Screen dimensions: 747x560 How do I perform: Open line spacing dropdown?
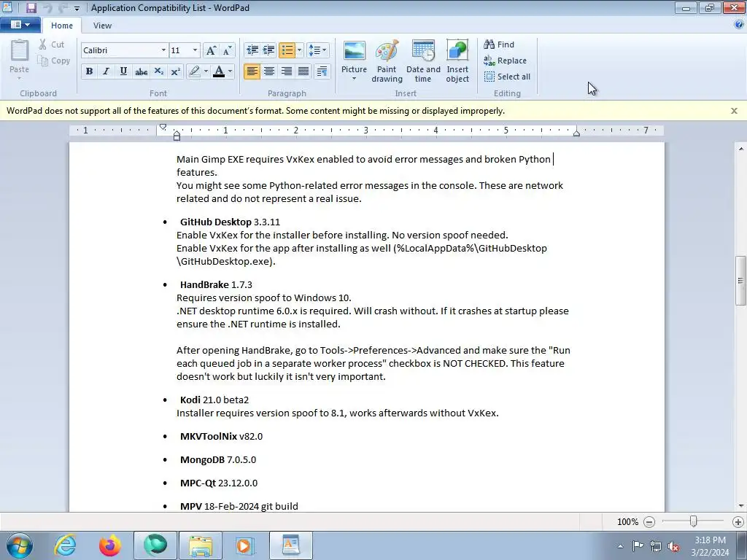317,50
